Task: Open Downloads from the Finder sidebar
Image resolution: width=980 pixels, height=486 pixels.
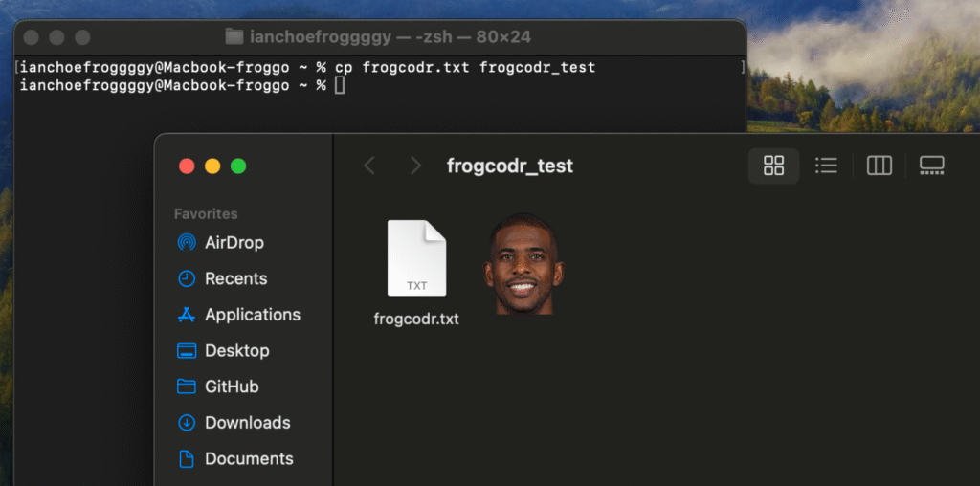Action: (247, 423)
